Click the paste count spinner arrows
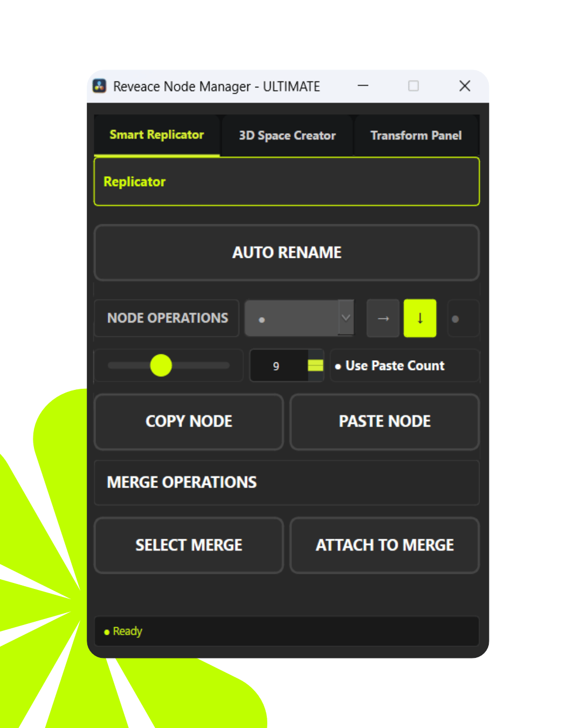The height and width of the screenshot is (728, 582). click(315, 366)
